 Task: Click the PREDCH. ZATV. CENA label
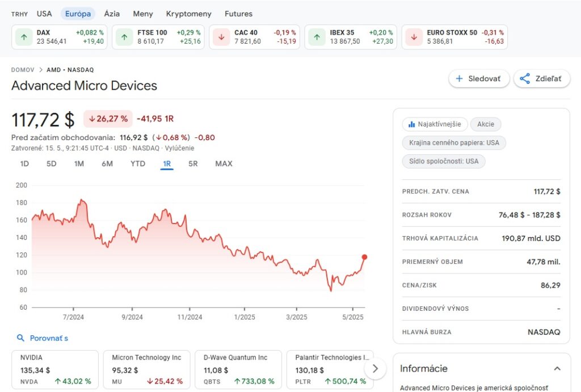436,192
